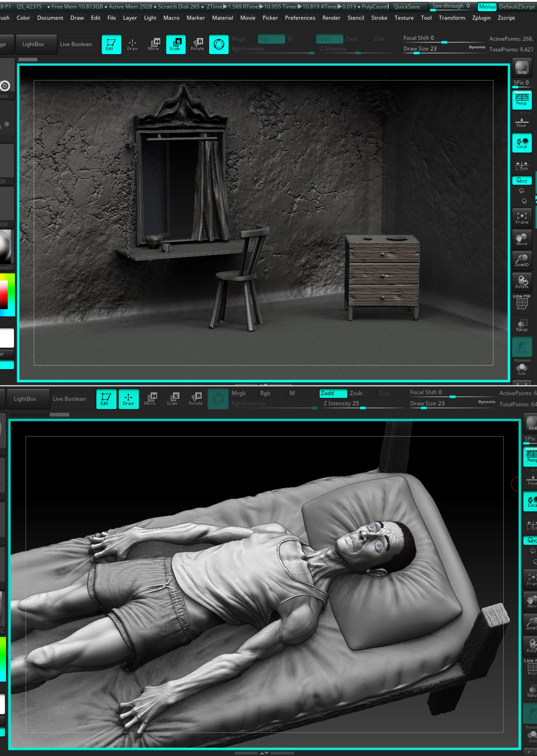Click Move view icon in bottom right shelf
The image size is (537, 756).
click(531, 601)
